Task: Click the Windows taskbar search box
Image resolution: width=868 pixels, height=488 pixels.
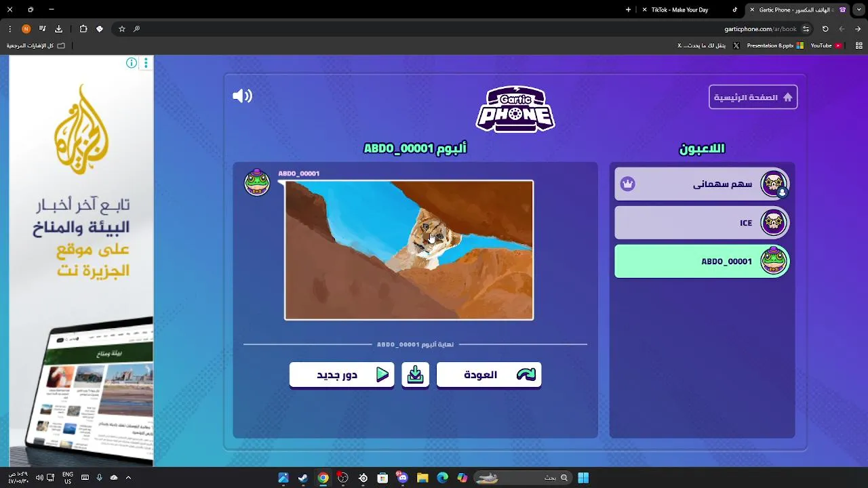Action: click(x=522, y=478)
